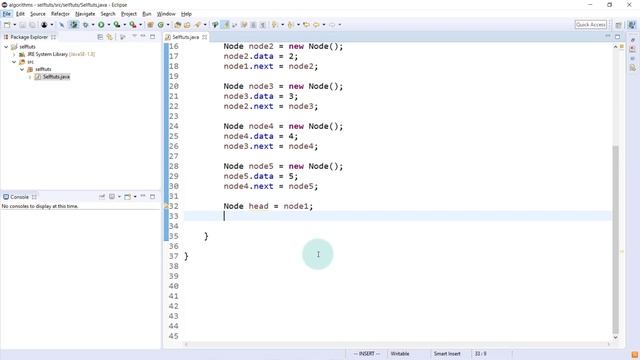Click the New file toolbar icon
The width and height of the screenshot is (640, 360).
click(7, 25)
